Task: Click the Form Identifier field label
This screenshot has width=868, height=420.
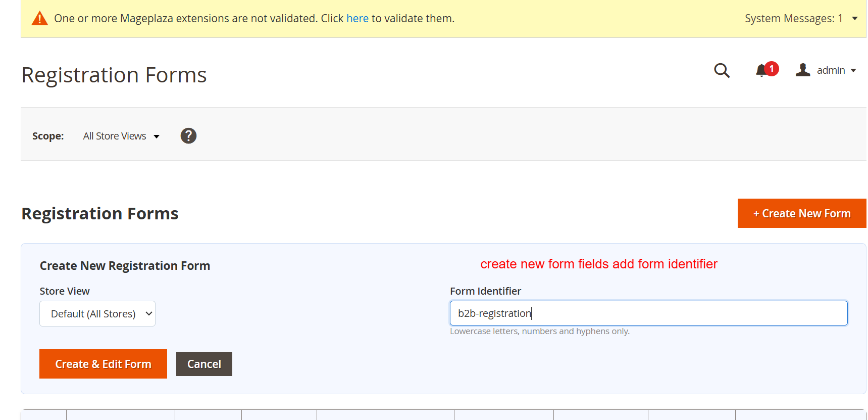Action: (485, 291)
